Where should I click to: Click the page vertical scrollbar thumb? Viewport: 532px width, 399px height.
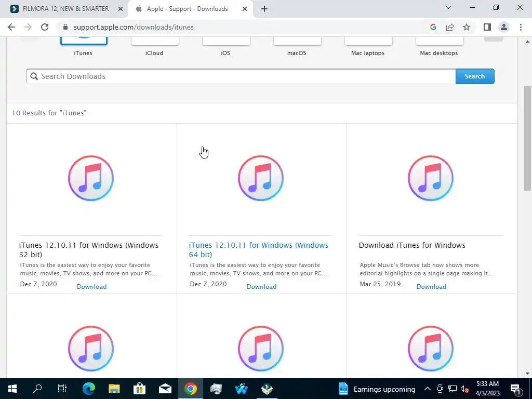coord(527,138)
